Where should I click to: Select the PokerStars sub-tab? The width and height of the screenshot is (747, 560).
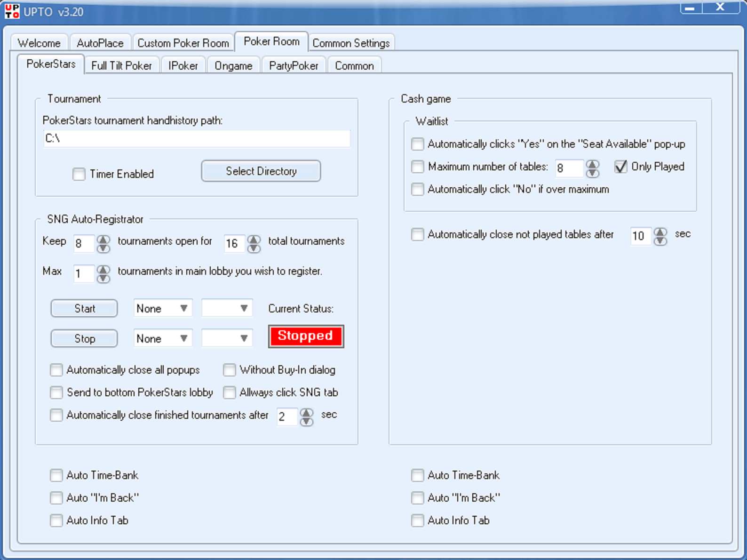click(51, 64)
